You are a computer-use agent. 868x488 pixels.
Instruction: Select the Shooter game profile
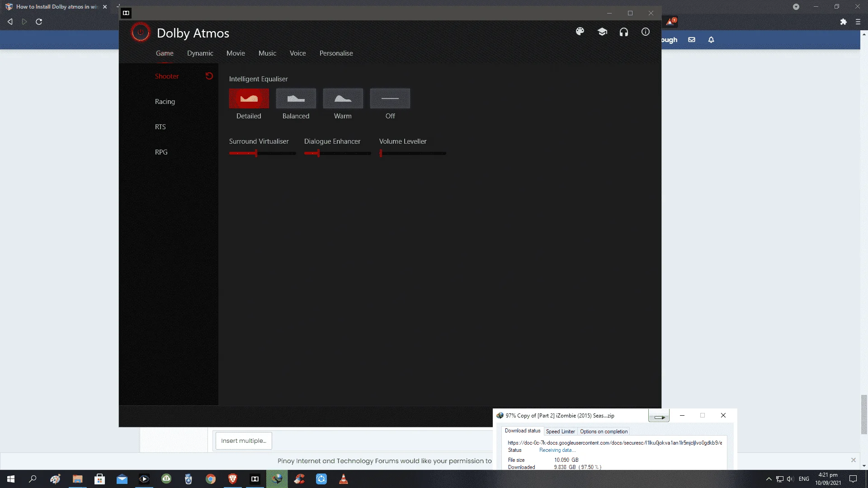point(167,76)
